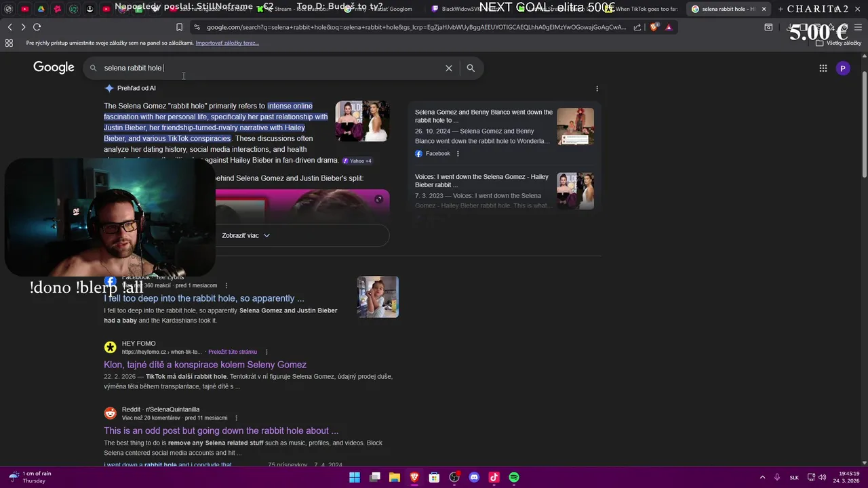Close the selena rabbit hole tab
Image resolution: width=868 pixels, height=488 pixels.
tap(764, 9)
